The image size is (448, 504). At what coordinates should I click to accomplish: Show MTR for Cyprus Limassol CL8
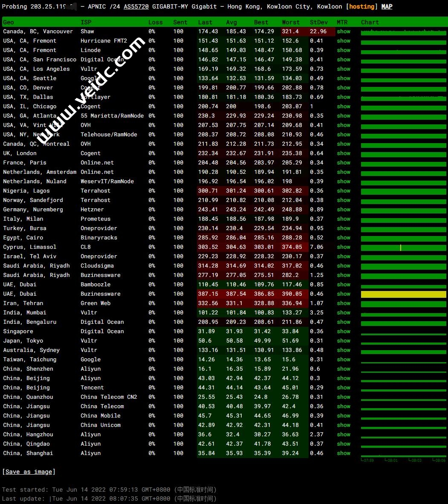(344, 247)
